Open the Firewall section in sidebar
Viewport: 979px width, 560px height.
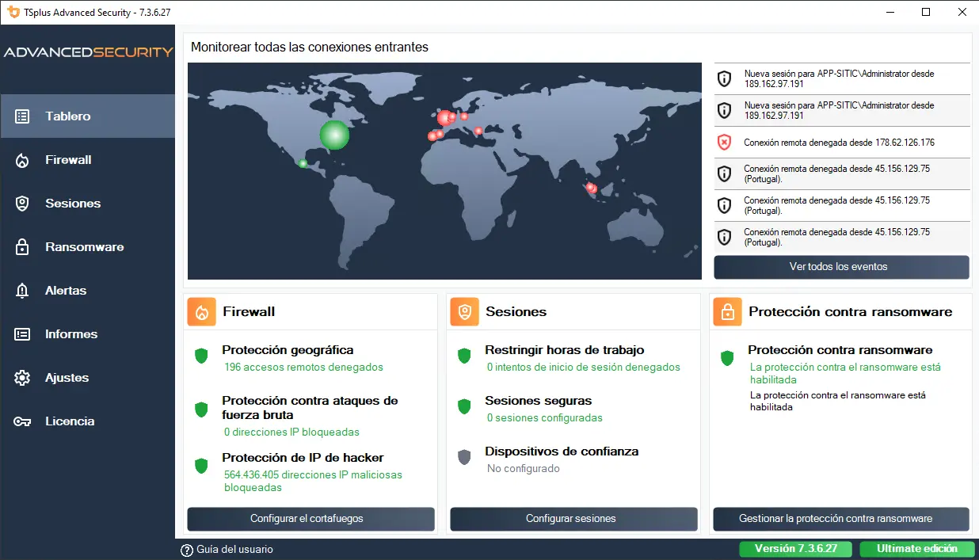tap(87, 160)
